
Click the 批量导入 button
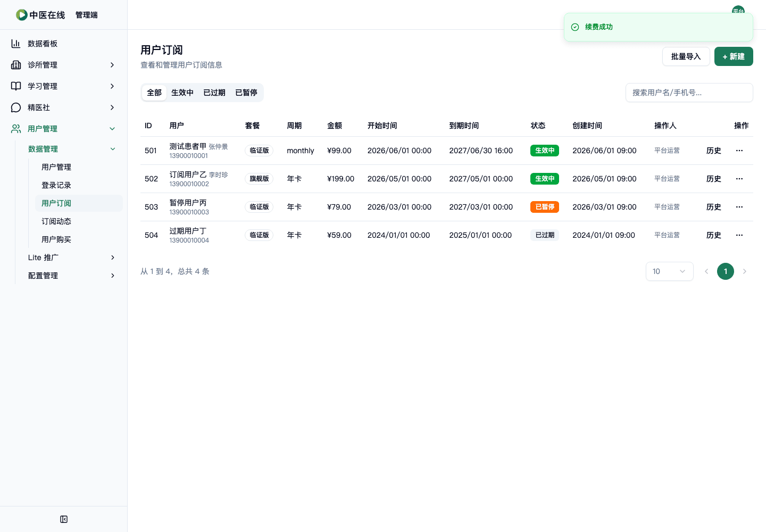point(686,56)
